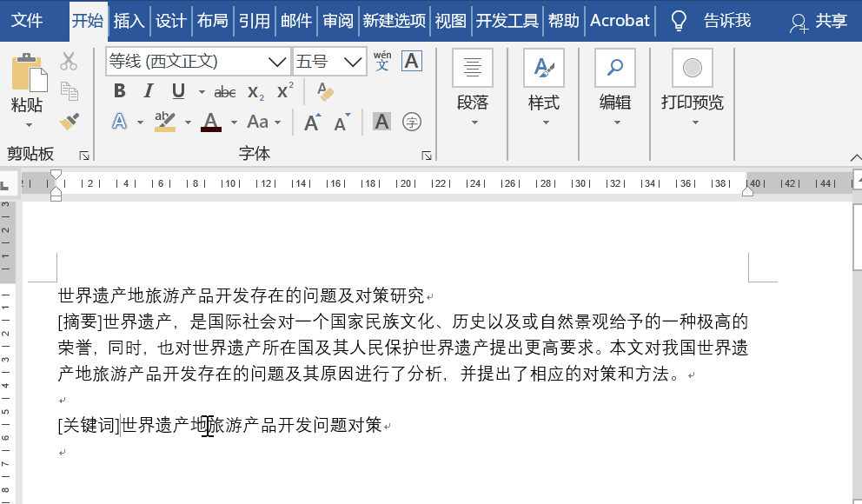This screenshot has height=504, width=862.
Task: Expand font color dropdown arrow
Action: [x=235, y=122]
